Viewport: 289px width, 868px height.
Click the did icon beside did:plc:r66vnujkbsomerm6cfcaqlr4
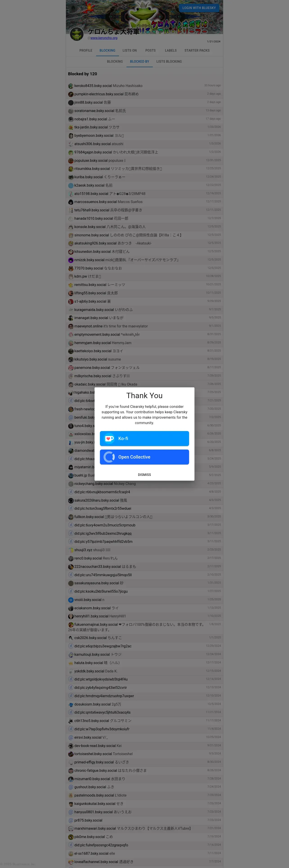point(71,492)
